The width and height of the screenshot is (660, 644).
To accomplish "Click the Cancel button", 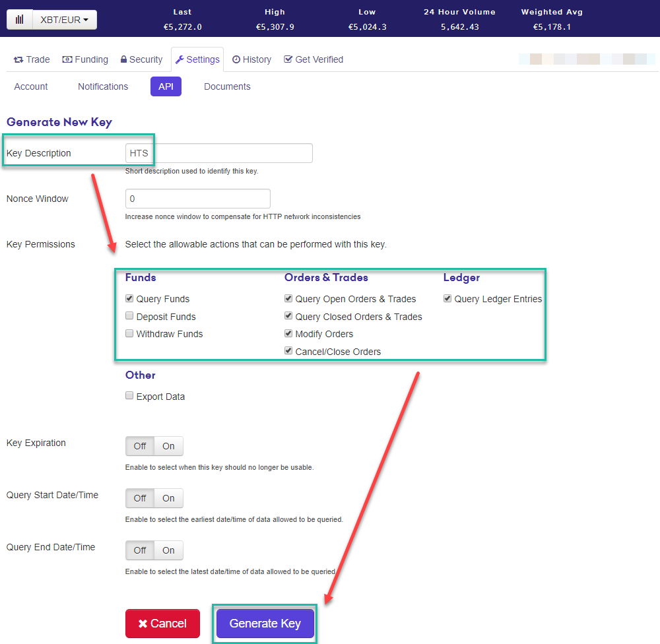I will coord(162,624).
